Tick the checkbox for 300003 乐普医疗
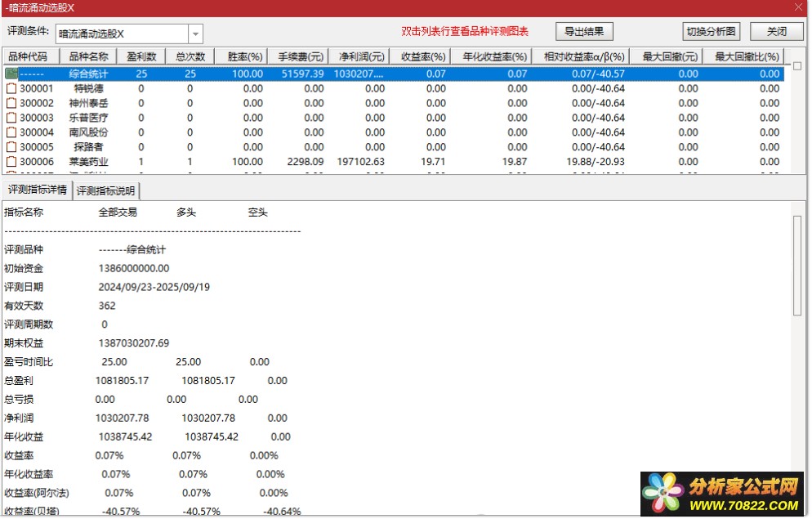Image resolution: width=812 pixels, height=519 pixels. coord(11,118)
